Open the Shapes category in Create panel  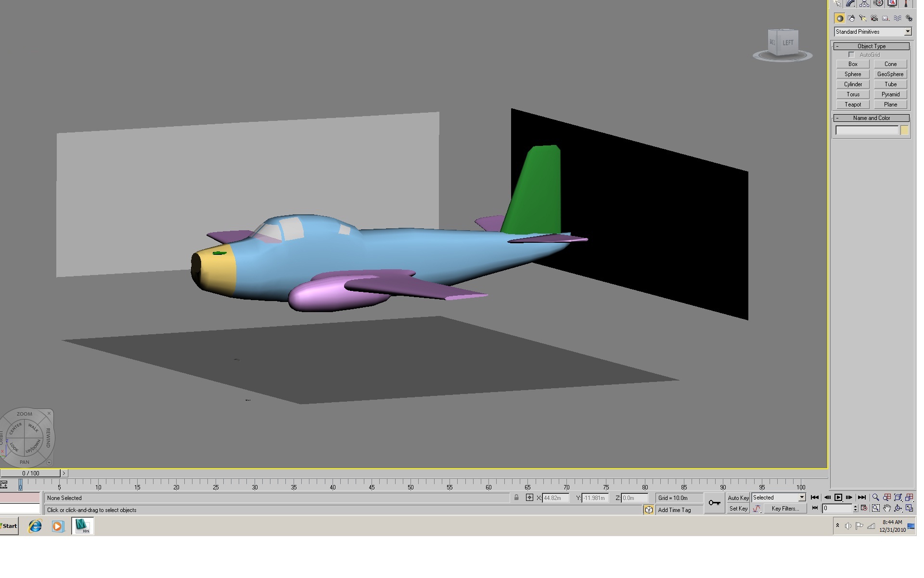pos(851,18)
